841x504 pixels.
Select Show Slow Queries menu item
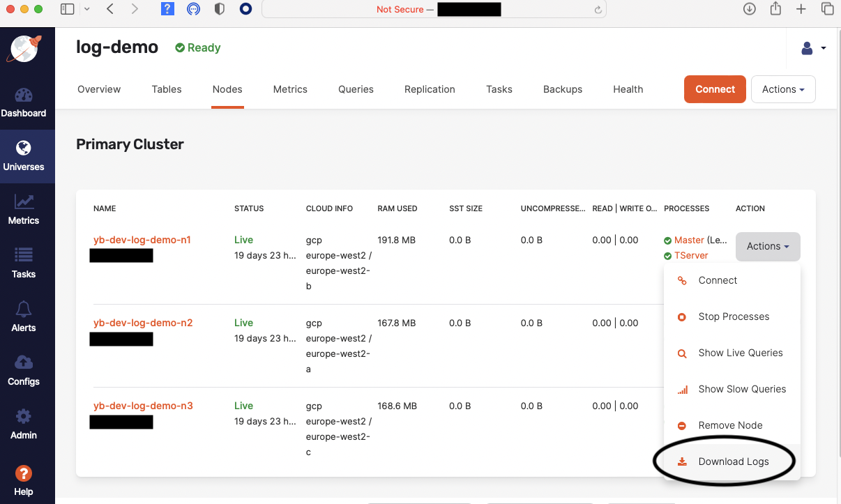click(732, 389)
